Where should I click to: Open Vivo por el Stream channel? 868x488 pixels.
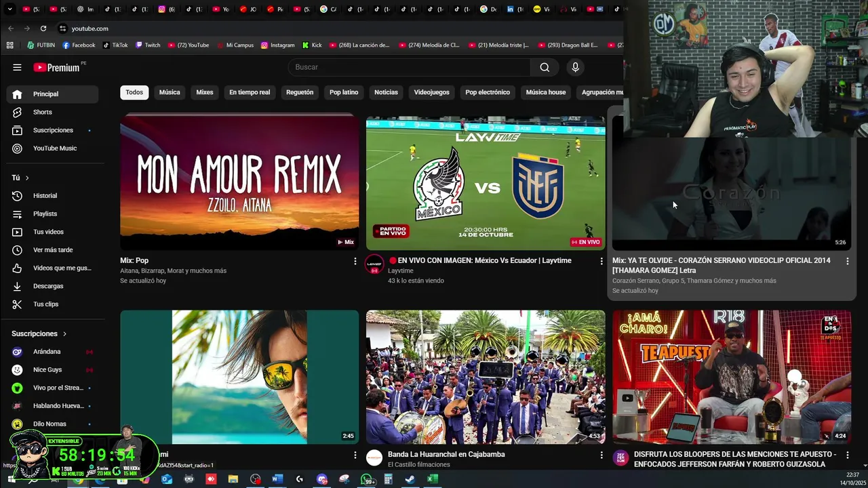click(x=53, y=388)
